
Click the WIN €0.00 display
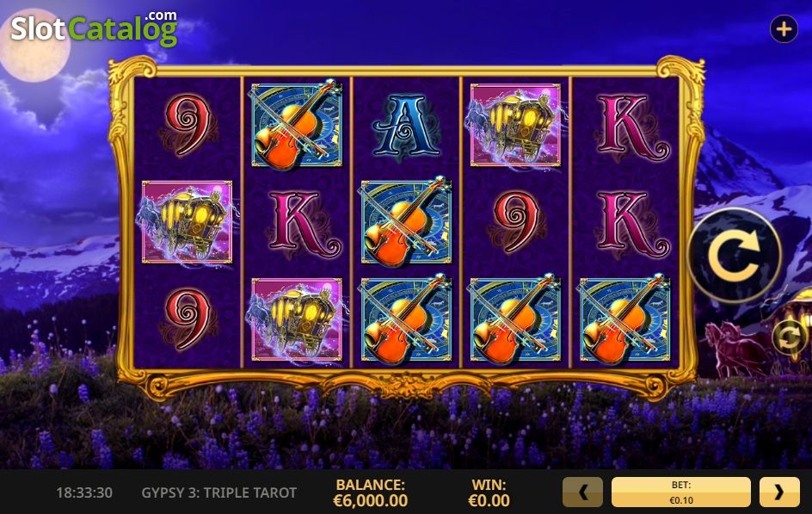coord(489,492)
